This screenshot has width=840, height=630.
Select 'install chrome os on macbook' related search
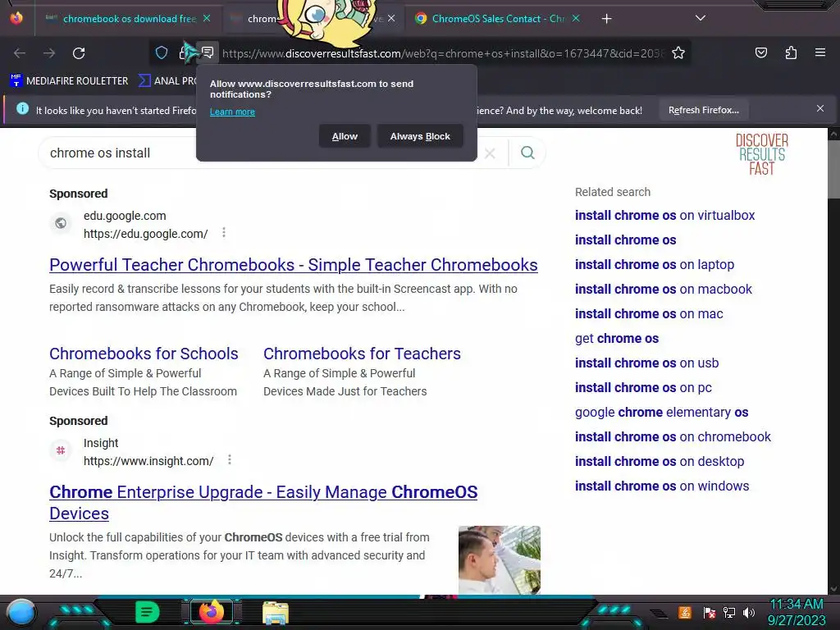663,290
